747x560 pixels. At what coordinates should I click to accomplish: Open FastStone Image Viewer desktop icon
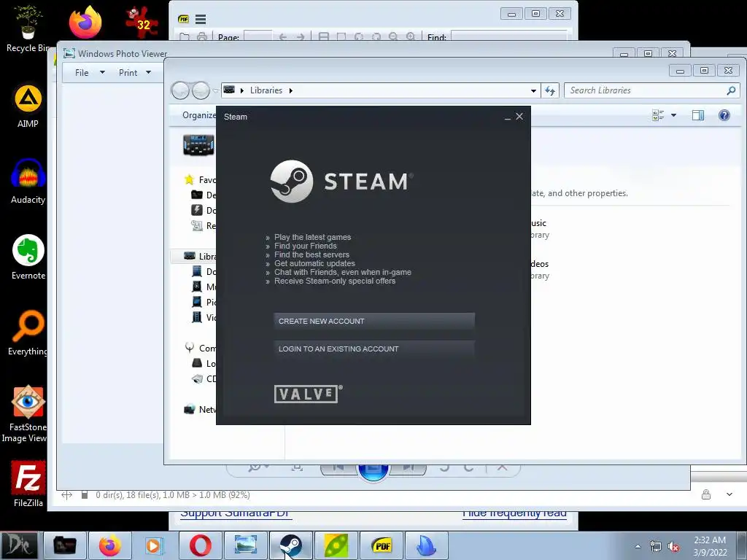click(27, 413)
